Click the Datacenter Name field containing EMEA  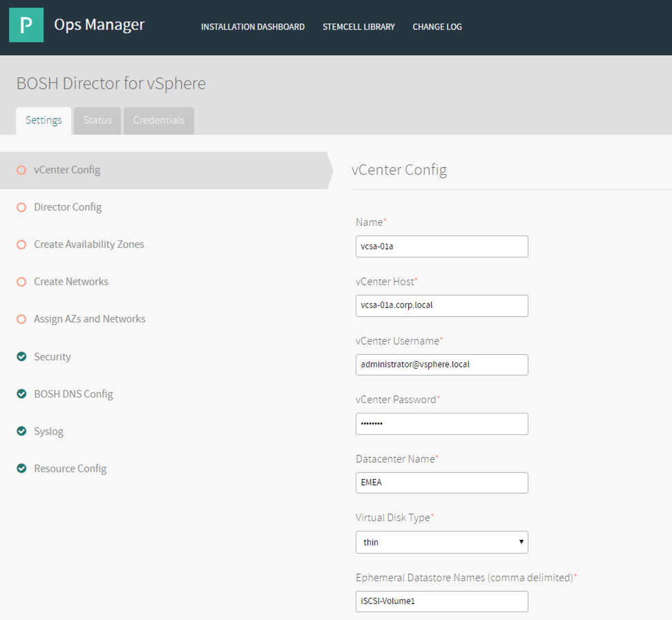pyautogui.click(x=441, y=483)
